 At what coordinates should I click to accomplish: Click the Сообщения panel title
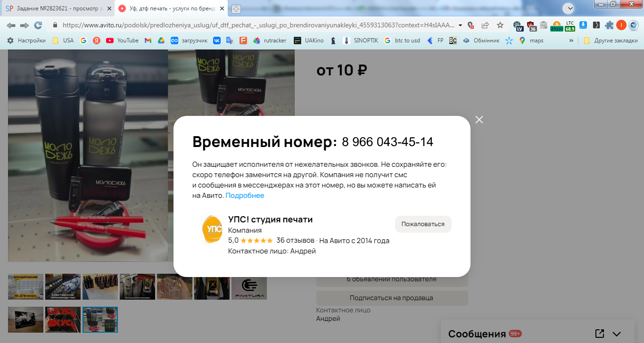click(x=477, y=334)
